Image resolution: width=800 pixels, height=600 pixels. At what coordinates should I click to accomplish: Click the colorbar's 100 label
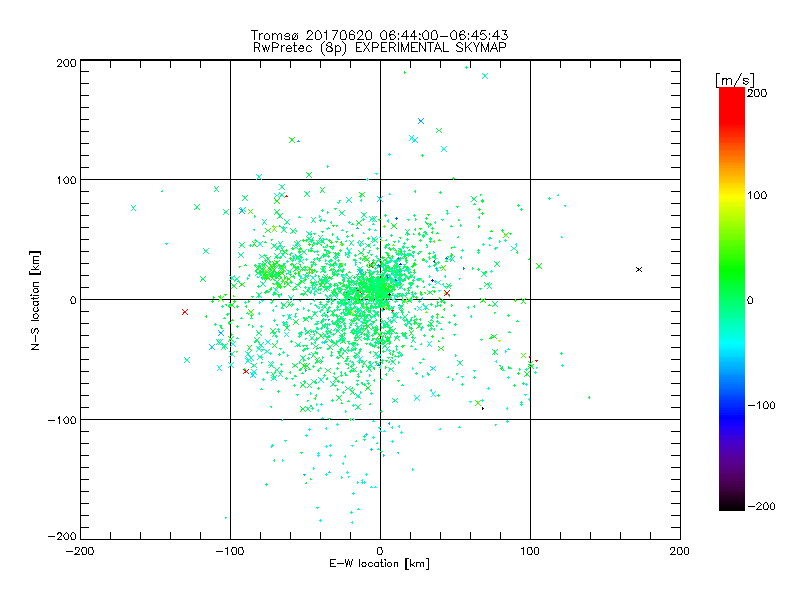[x=757, y=195]
